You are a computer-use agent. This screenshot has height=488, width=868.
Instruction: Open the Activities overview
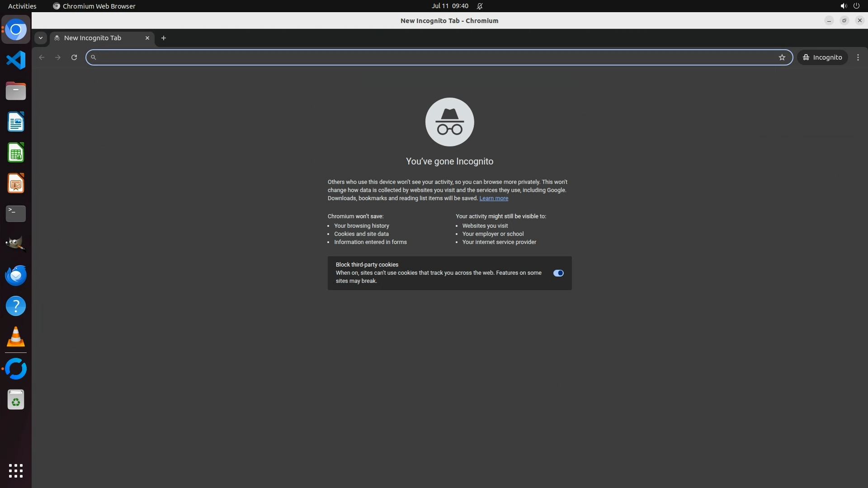[x=22, y=6]
